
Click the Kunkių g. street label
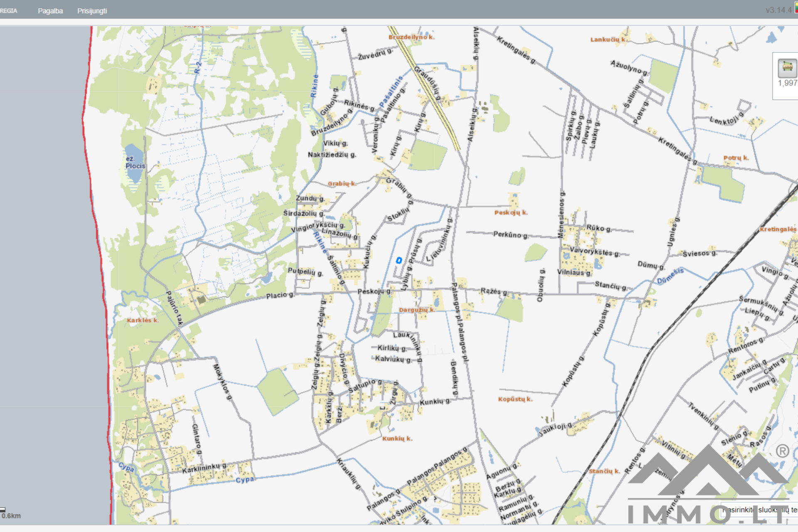click(435, 402)
